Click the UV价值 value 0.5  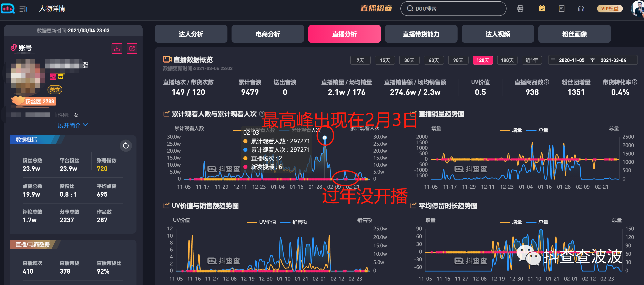(x=480, y=92)
